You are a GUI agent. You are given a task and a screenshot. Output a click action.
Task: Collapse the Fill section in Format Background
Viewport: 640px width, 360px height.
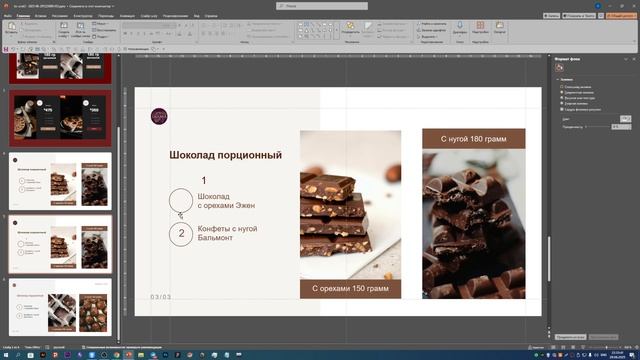coord(558,80)
